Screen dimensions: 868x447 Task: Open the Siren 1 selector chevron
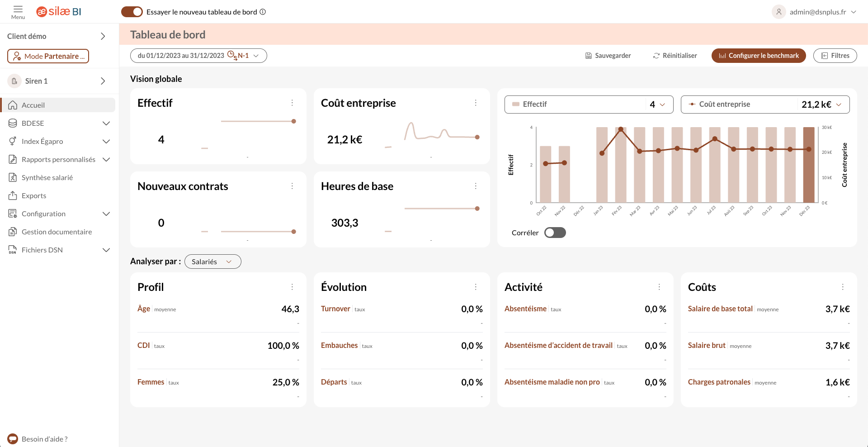pos(103,81)
